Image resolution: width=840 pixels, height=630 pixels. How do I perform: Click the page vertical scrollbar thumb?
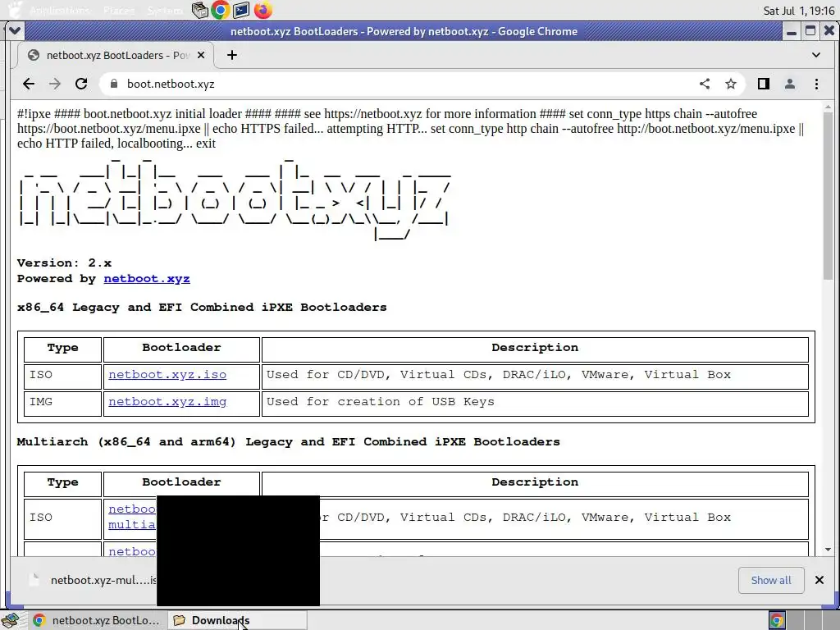click(x=829, y=195)
